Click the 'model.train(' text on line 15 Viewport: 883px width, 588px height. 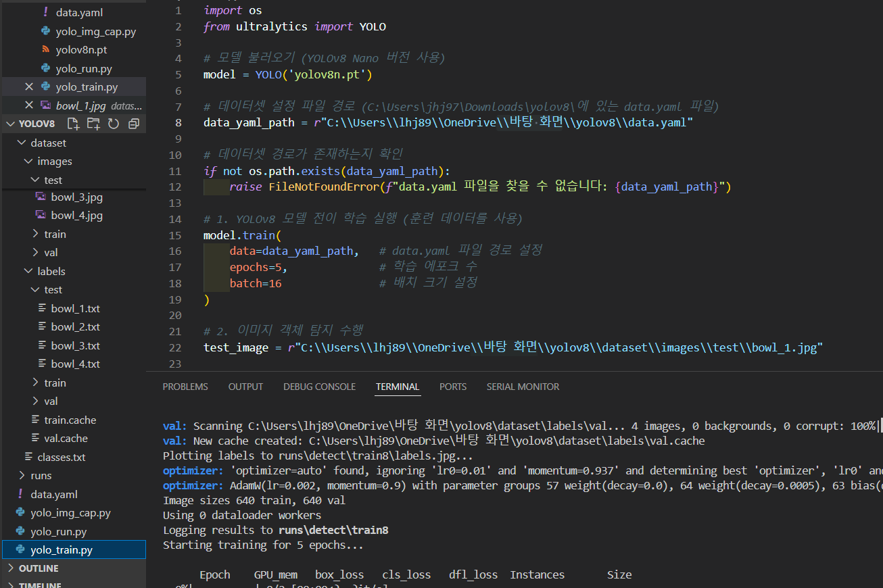click(x=242, y=235)
